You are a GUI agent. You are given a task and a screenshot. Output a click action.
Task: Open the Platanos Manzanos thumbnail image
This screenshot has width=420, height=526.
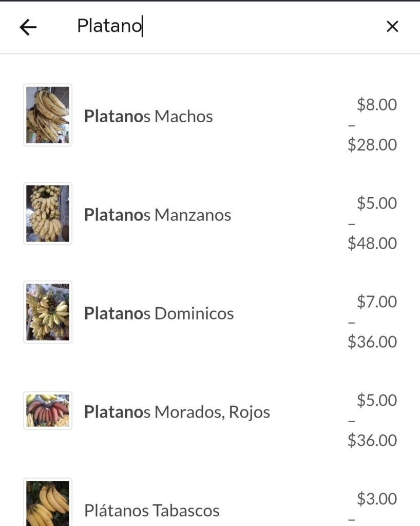(48, 213)
